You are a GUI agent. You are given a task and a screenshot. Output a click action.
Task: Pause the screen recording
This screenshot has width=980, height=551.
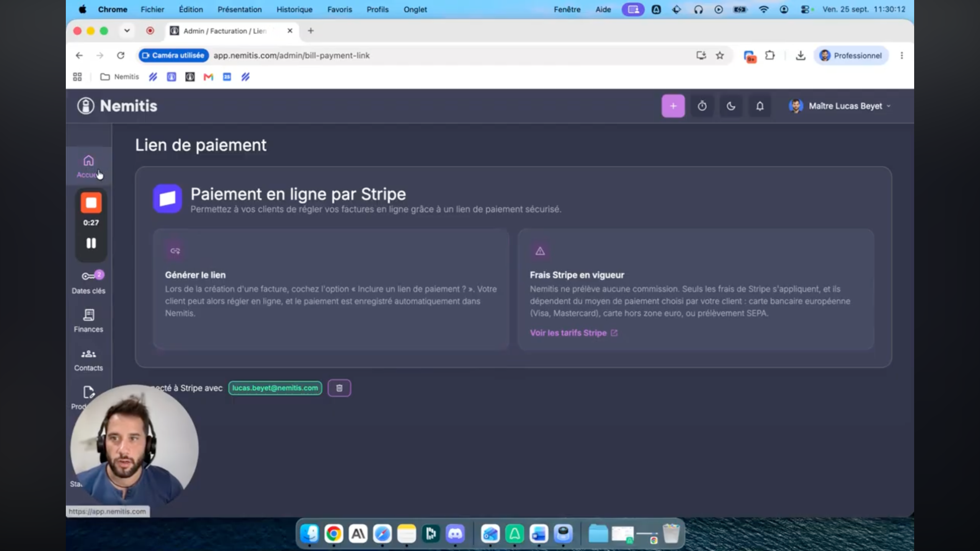click(91, 243)
